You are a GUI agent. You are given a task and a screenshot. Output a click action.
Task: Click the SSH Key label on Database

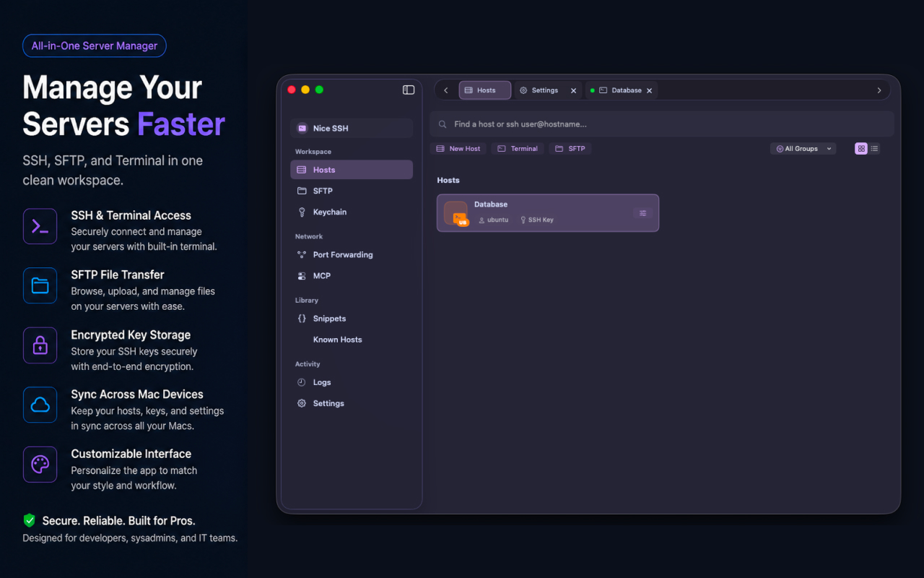point(536,220)
